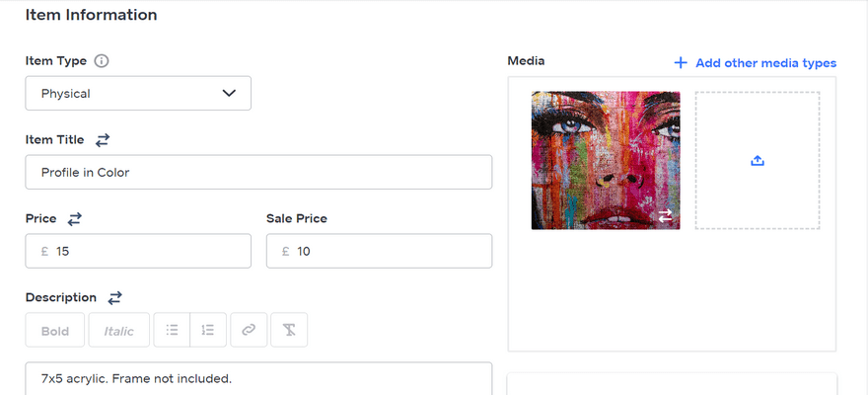Screen dimensions: 868x395
Task: Click the swap arrows icon beside Description
Action: (115, 297)
